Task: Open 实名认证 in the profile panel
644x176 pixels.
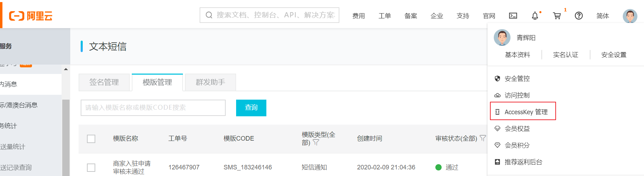Action: pos(565,55)
